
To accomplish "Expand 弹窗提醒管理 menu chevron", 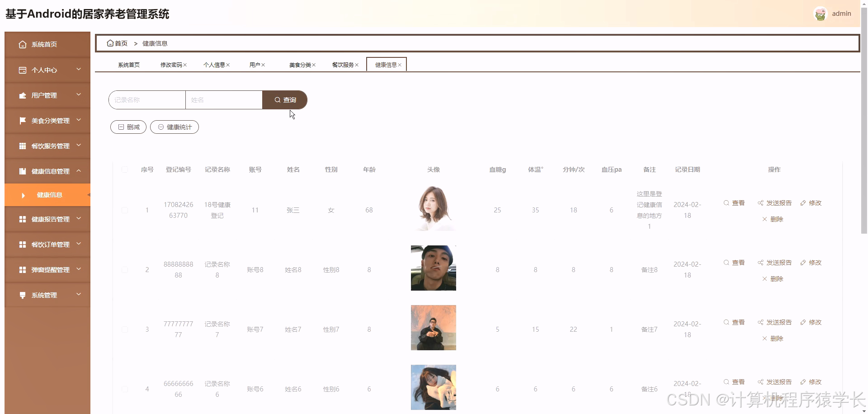I will (79, 269).
